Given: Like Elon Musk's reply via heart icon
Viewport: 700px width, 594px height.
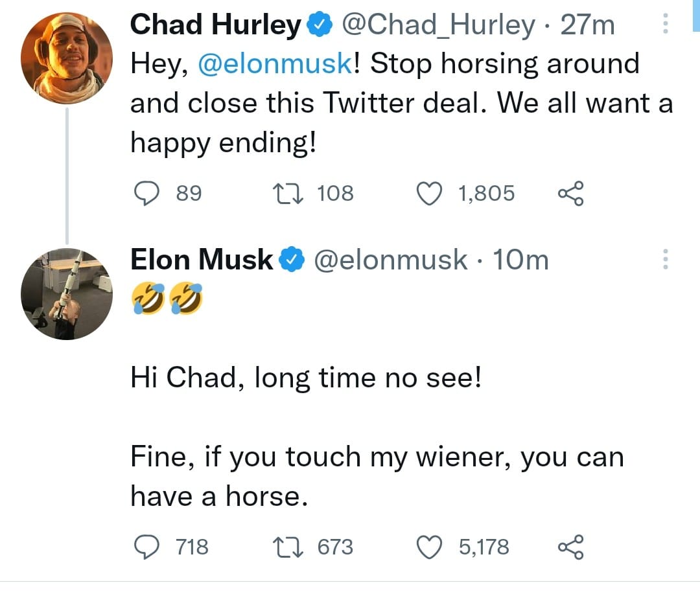Looking at the screenshot, I should [429, 546].
